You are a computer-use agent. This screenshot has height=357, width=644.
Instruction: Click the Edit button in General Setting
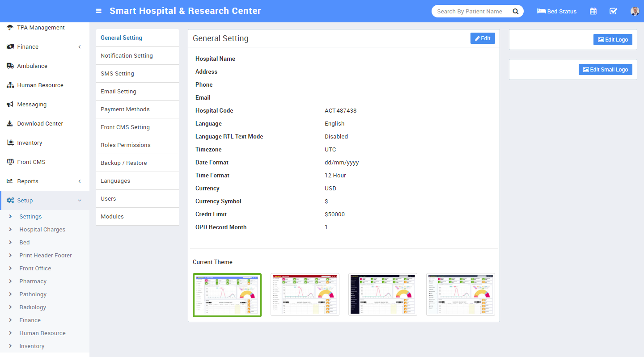pyautogui.click(x=483, y=38)
